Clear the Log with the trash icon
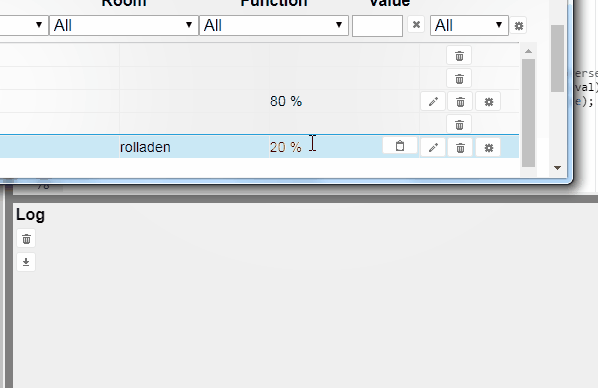Screen dimensions: 598x388 tap(26, 239)
